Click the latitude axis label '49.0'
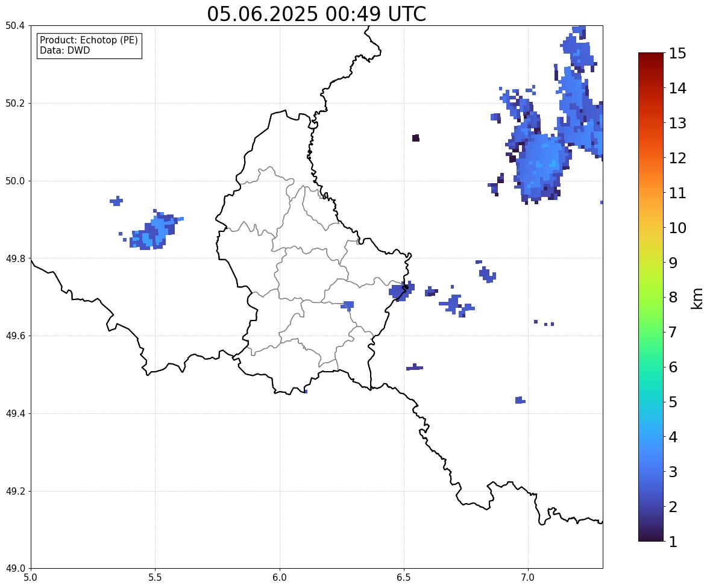Viewport: 710px width, 588px height. (15, 569)
